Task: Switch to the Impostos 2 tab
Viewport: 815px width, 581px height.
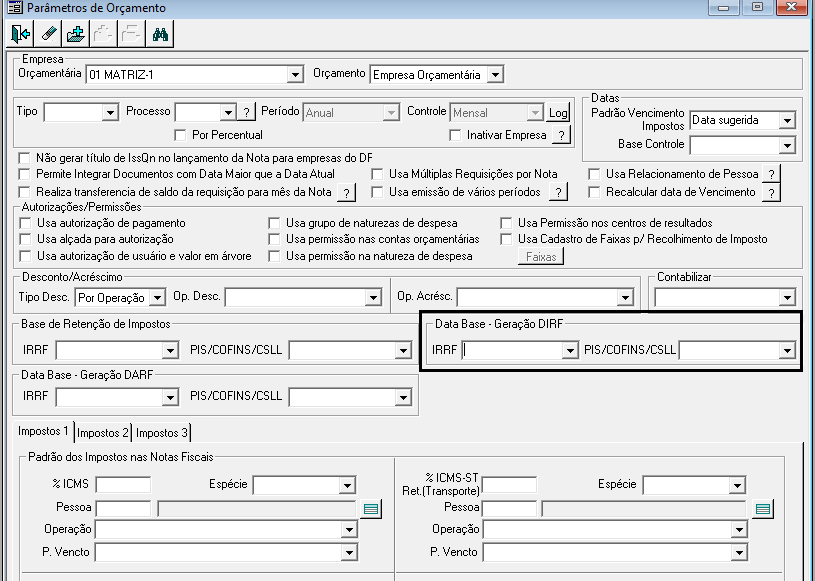Action: [x=103, y=433]
